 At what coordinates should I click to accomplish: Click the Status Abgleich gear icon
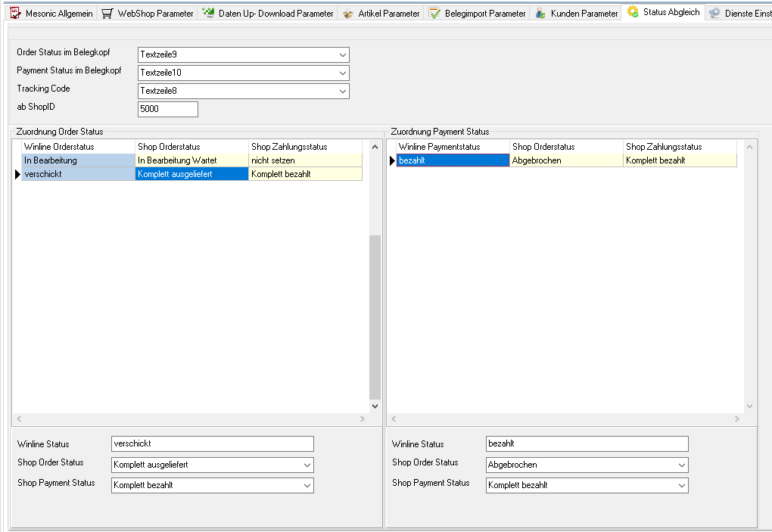tap(633, 12)
